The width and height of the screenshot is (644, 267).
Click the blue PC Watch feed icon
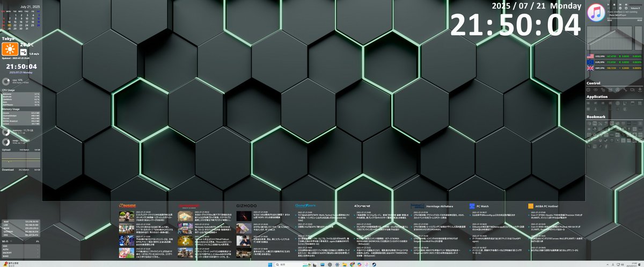[x=472, y=206]
